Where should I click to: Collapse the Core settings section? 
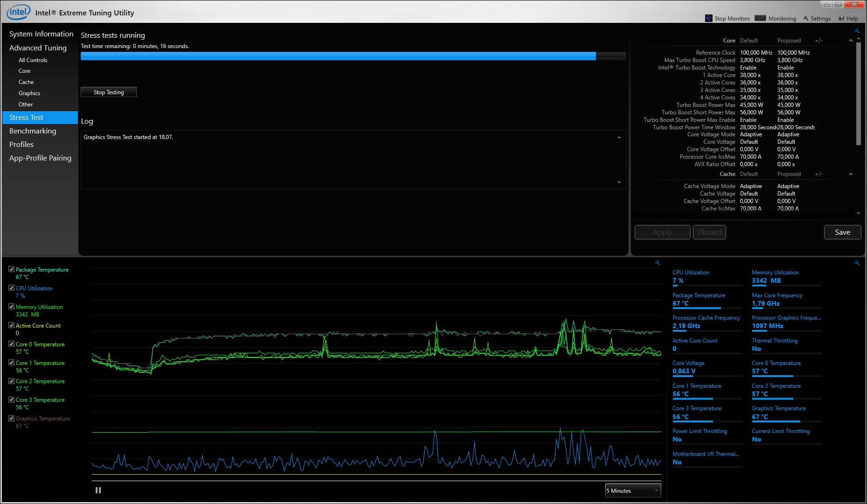click(851, 41)
